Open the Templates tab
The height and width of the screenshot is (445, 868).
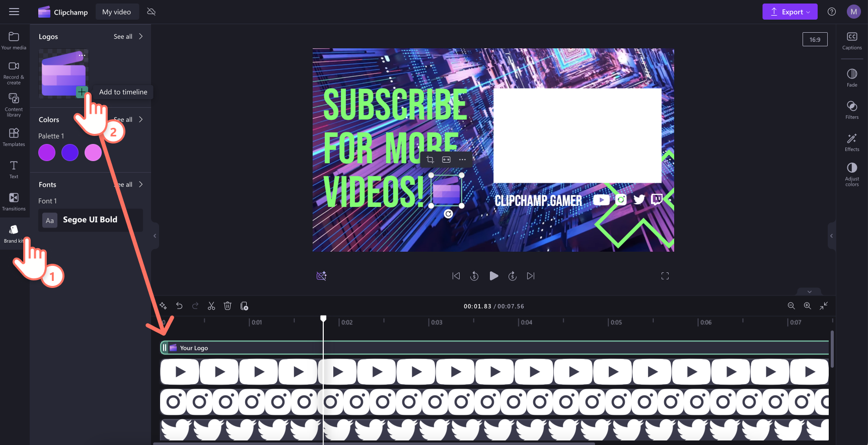click(14, 137)
